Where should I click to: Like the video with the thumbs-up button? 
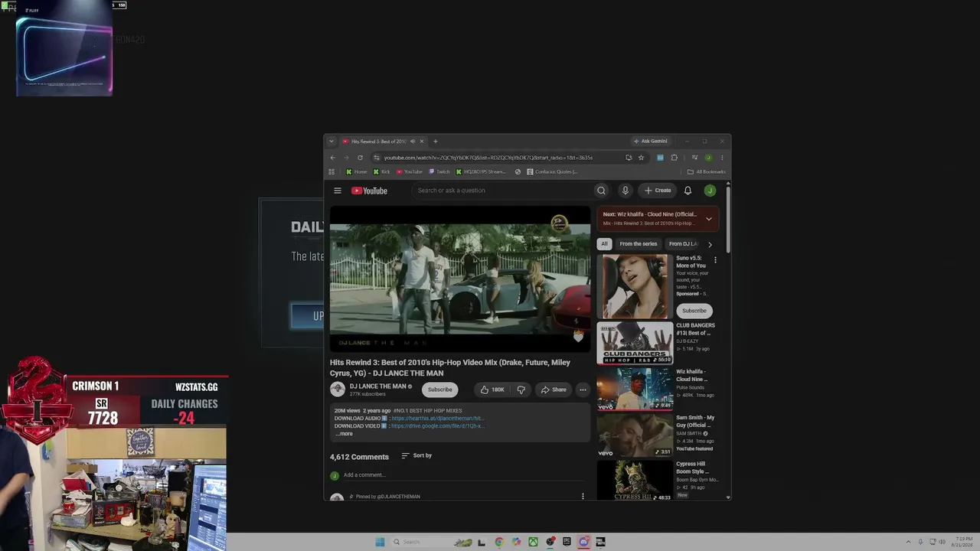(x=492, y=390)
